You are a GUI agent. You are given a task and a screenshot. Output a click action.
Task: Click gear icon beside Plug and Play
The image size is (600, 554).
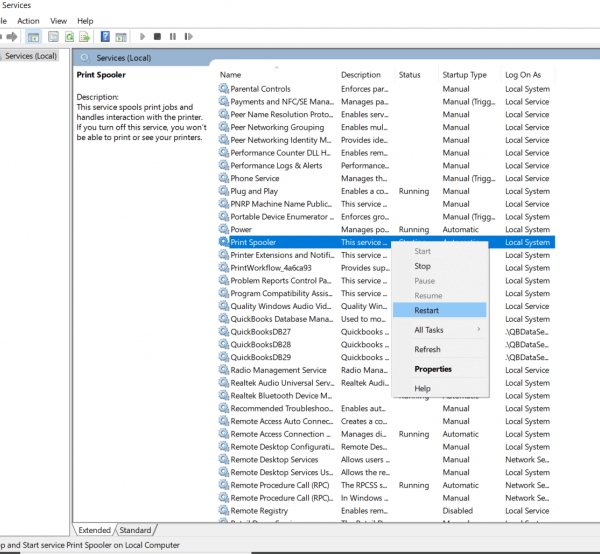click(223, 191)
